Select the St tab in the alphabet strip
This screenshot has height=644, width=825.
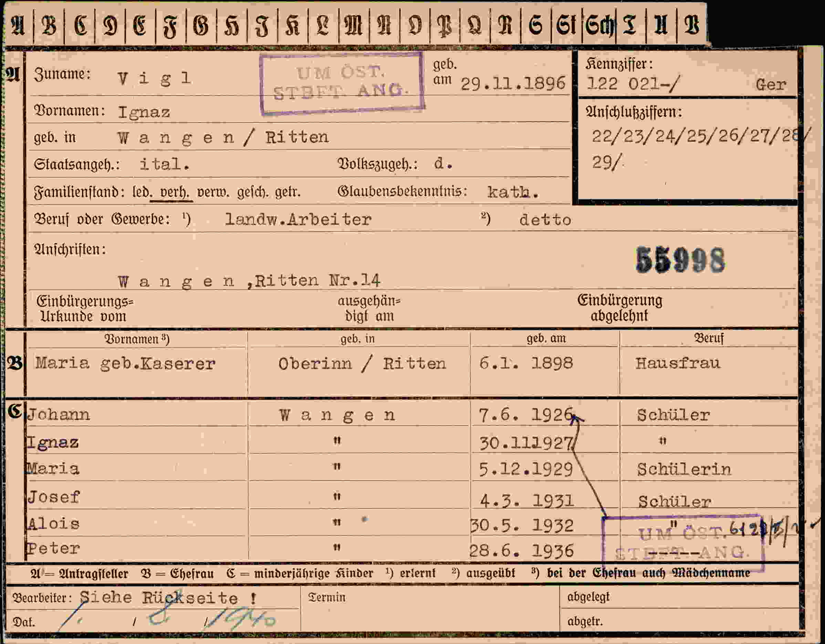click(566, 26)
